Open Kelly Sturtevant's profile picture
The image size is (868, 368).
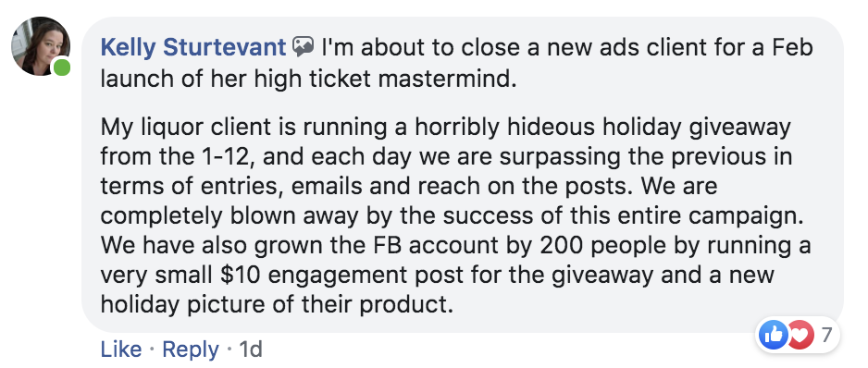point(41,46)
